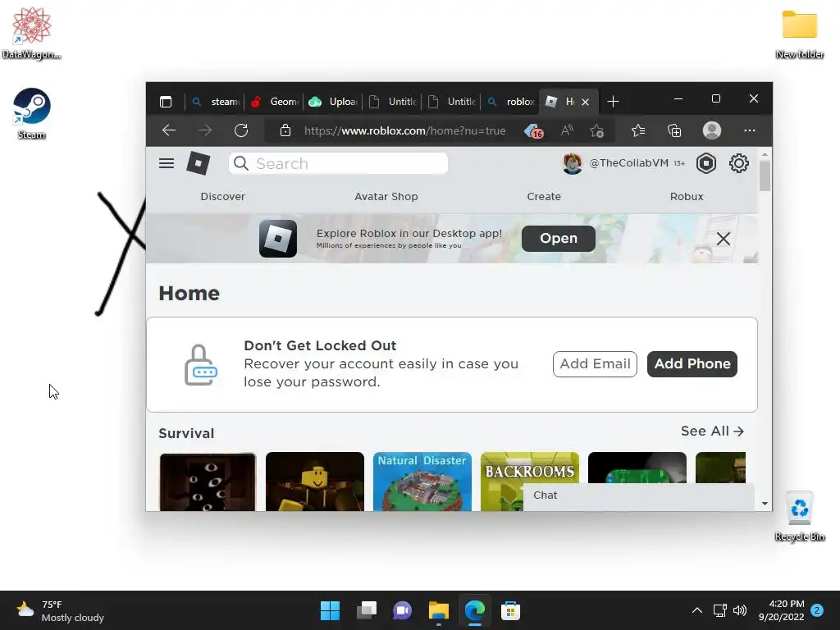Switch to the first Untitled tab
Image resolution: width=840 pixels, height=630 pixels.
click(x=392, y=101)
